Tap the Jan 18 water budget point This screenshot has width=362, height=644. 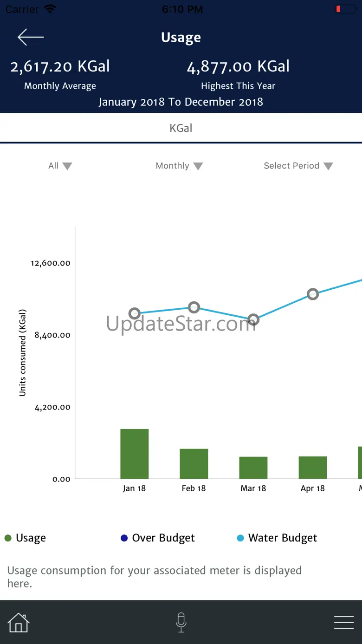[x=135, y=313]
